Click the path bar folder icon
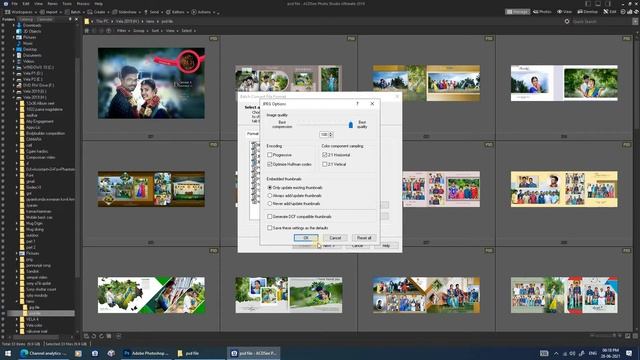The image size is (640, 360). tap(87, 21)
